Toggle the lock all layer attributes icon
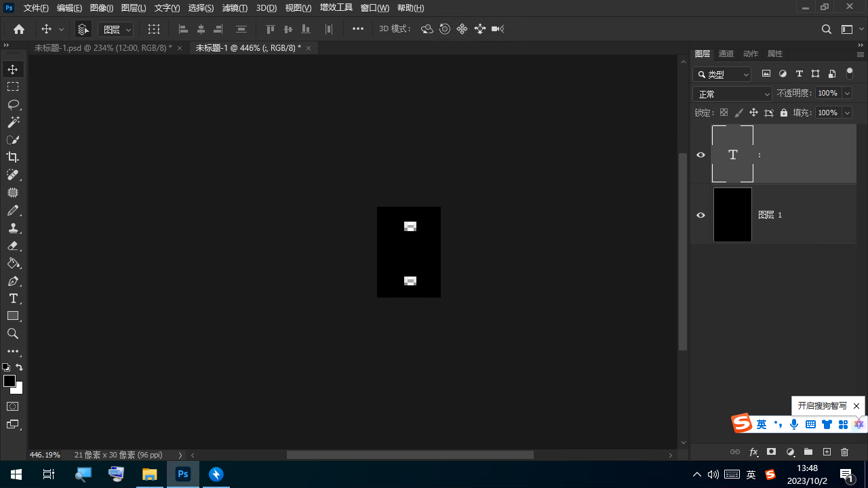The width and height of the screenshot is (868, 488). coord(784,113)
